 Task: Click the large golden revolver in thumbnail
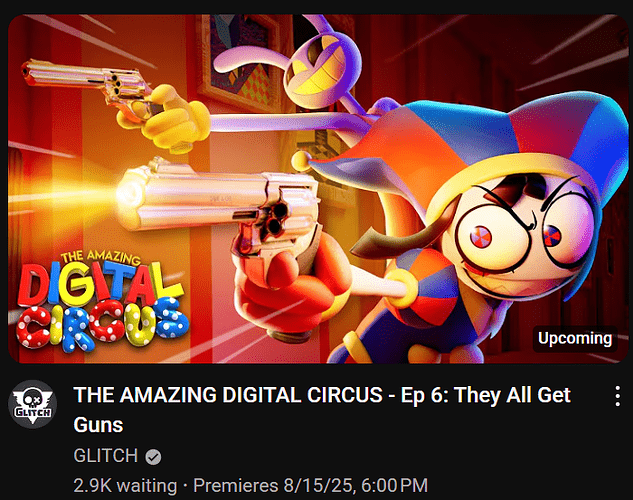[220, 204]
